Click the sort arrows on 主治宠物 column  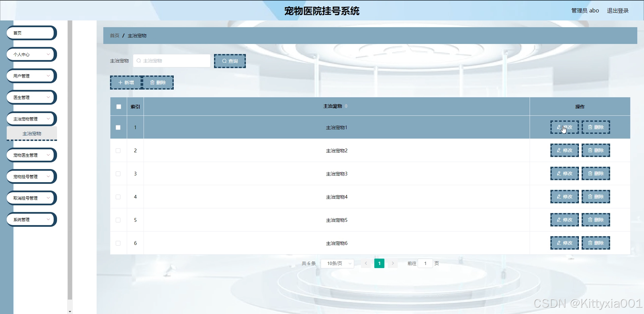[346, 106]
